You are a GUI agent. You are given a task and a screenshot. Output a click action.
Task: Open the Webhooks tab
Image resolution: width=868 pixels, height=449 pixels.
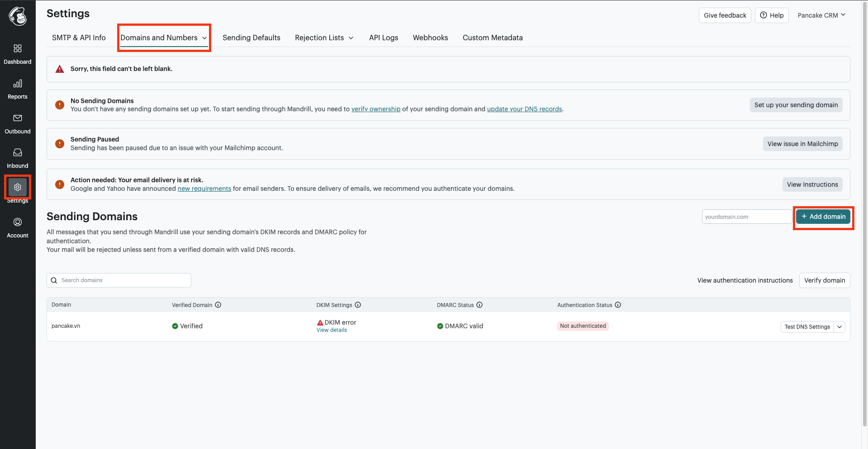tap(430, 38)
